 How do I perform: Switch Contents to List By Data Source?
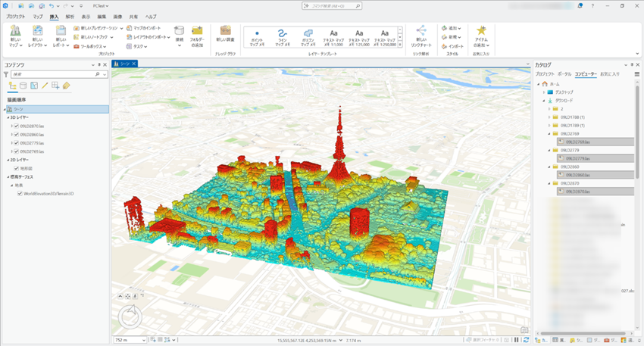tap(23, 86)
